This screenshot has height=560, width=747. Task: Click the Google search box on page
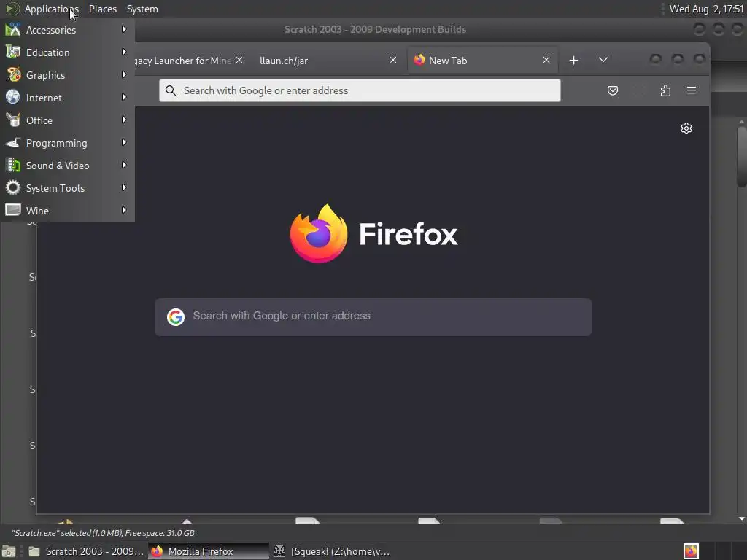pyautogui.click(x=373, y=317)
